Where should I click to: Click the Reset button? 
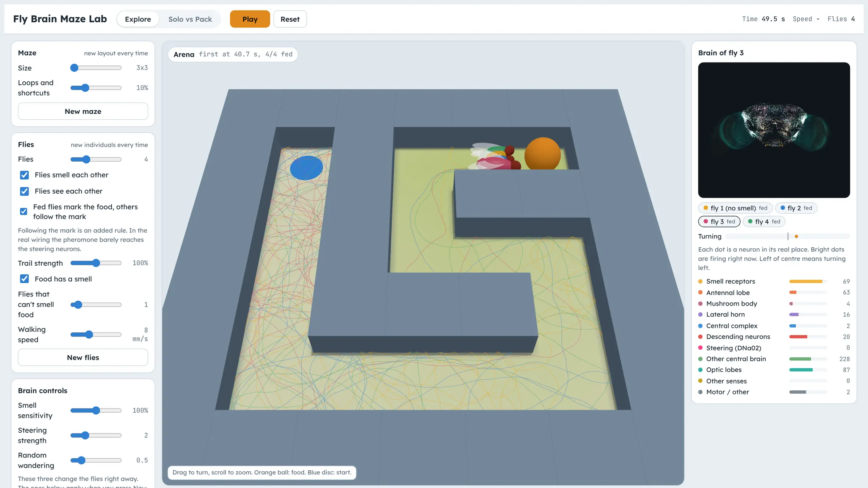click(x=290, y=19)
